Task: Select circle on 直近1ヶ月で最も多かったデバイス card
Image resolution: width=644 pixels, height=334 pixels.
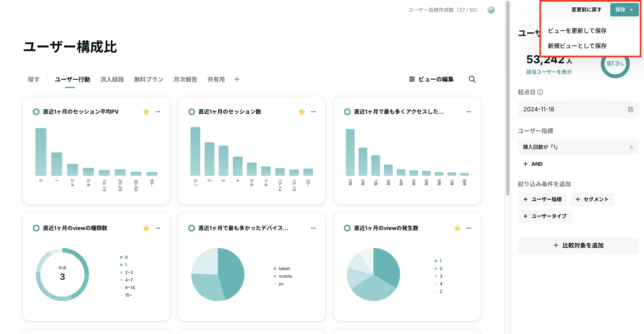Action: (192, 228)
